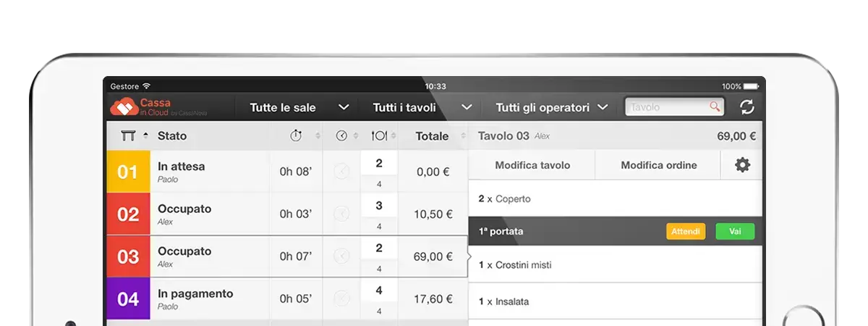
Task: Select the Modifica tavolo tab
Action: point(532,165)
